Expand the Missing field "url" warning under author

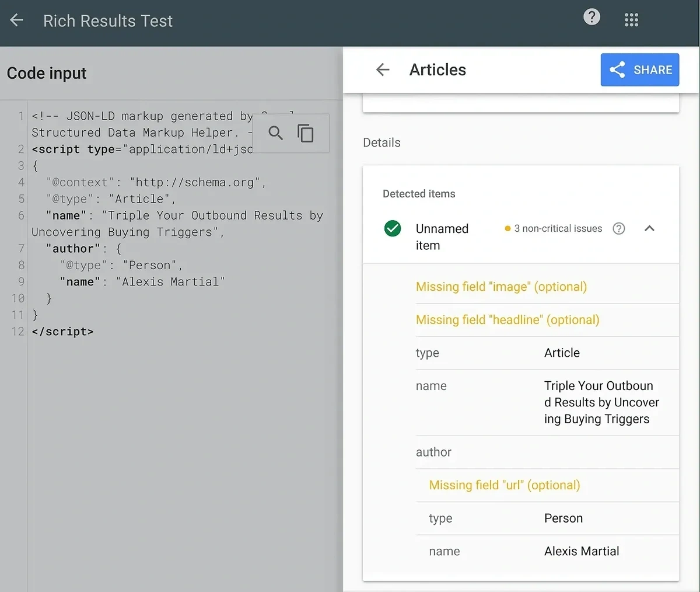tap(503, 485)
